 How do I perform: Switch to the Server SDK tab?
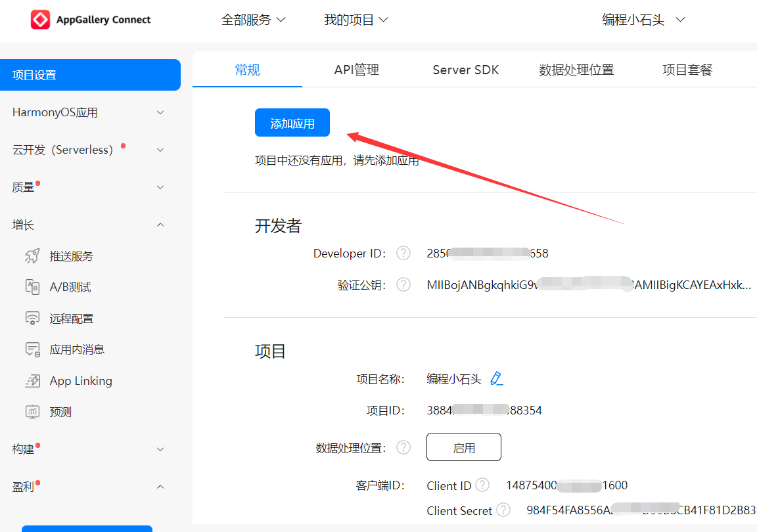[465, 70]
